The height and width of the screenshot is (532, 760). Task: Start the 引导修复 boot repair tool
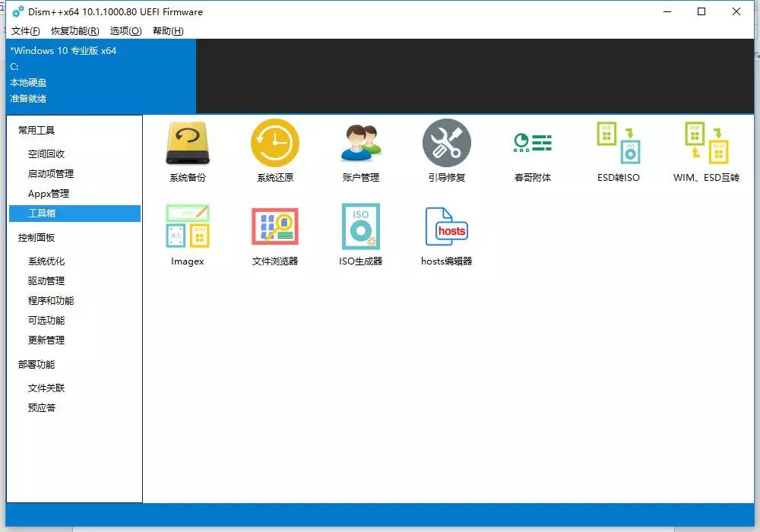447,150
